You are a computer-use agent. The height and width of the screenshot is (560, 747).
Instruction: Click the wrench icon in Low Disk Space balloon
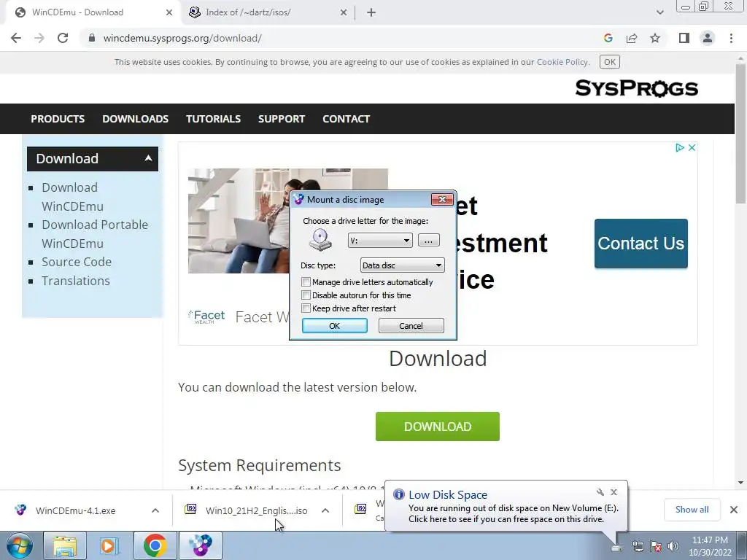pos(600,492)
